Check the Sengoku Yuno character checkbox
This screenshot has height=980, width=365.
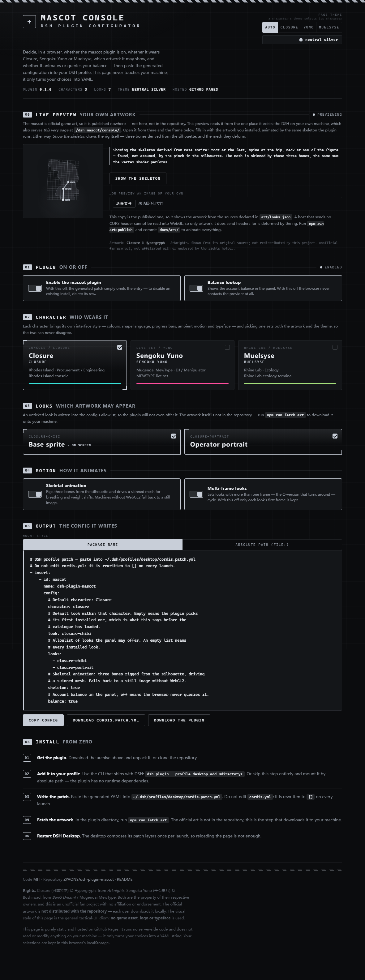pos(227,347)
